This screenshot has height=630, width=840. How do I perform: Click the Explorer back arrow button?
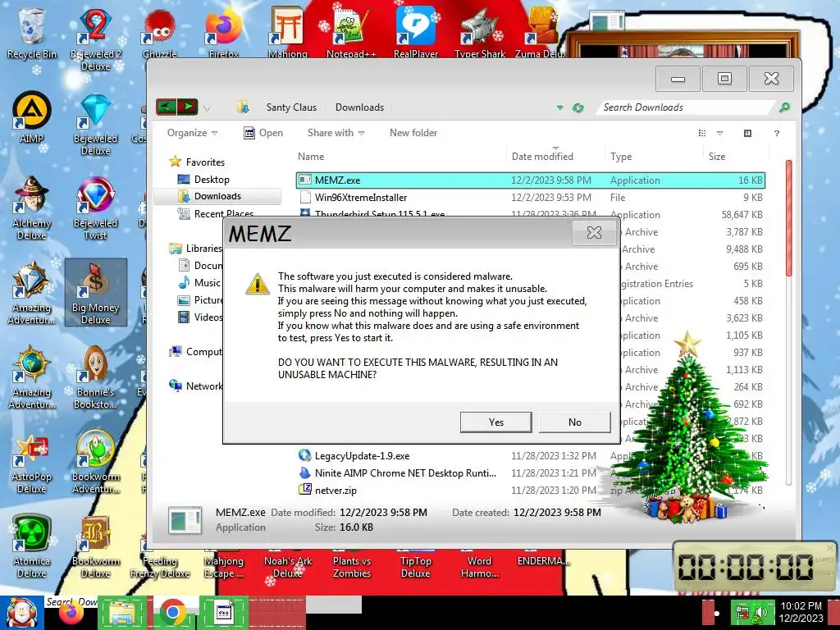click(166, 107)
